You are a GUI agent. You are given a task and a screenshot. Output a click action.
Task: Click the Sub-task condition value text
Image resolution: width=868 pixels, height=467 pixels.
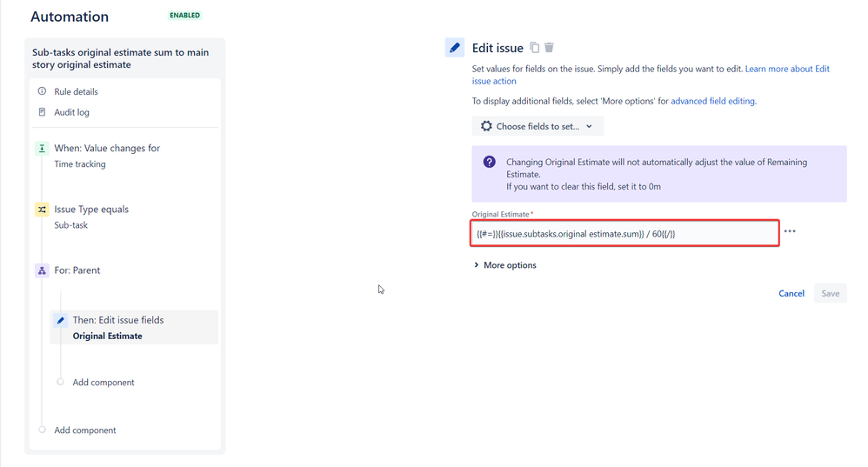tap(70, 224)
